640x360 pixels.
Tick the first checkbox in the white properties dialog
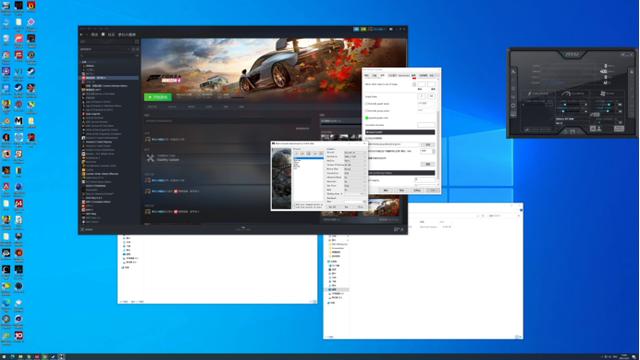pyautogui.click(x=367, y=104)
